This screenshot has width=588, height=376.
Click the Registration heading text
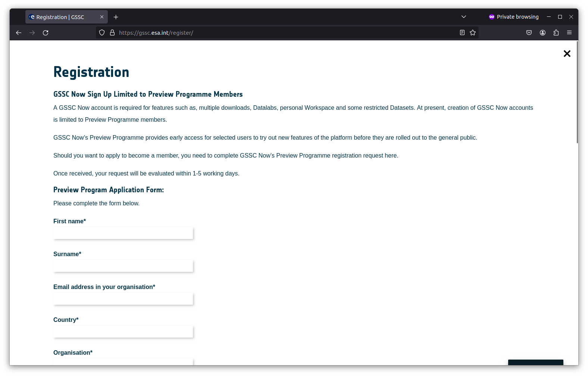coord(91,72)
